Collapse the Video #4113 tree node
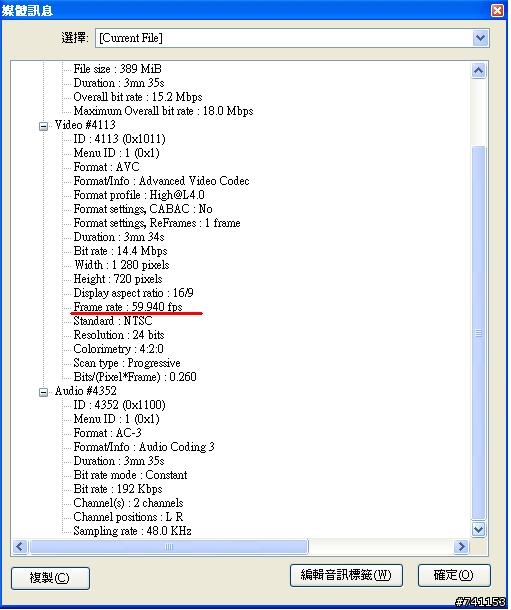 44,126
